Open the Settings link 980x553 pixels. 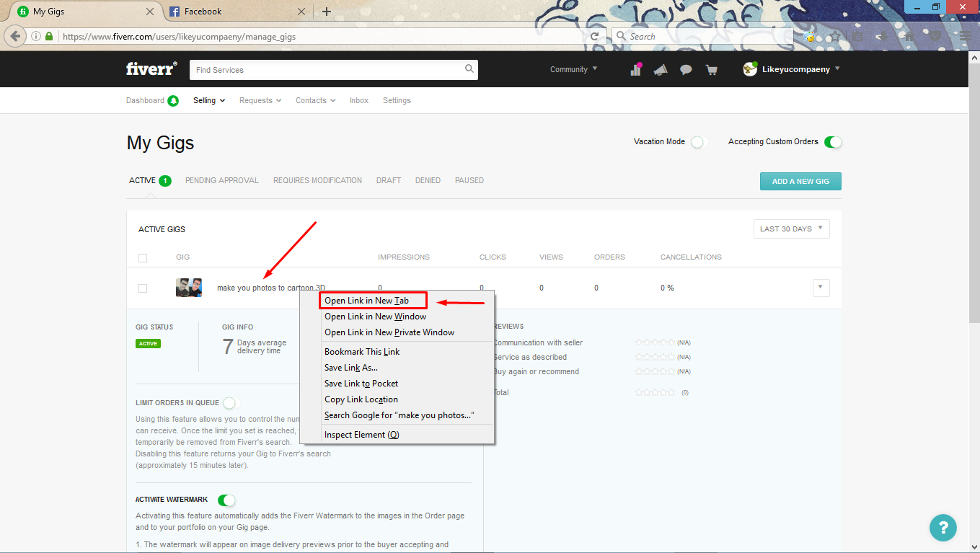(x=397, y=100)
